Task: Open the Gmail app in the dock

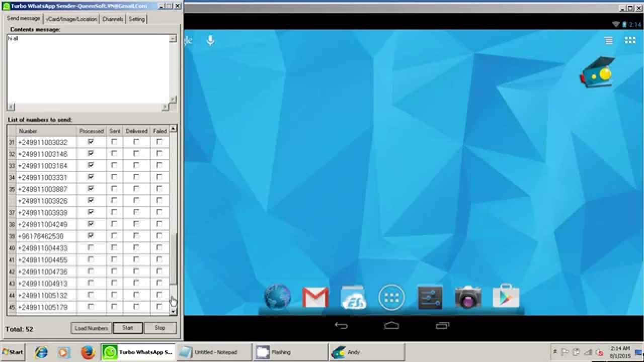Action: [315, 297]
